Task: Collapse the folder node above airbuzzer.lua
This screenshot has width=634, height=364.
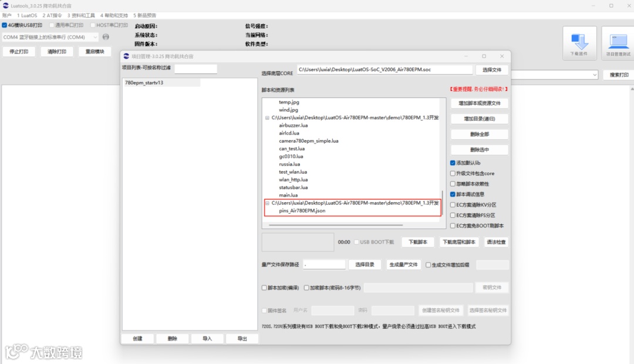Action: (267, 118)
